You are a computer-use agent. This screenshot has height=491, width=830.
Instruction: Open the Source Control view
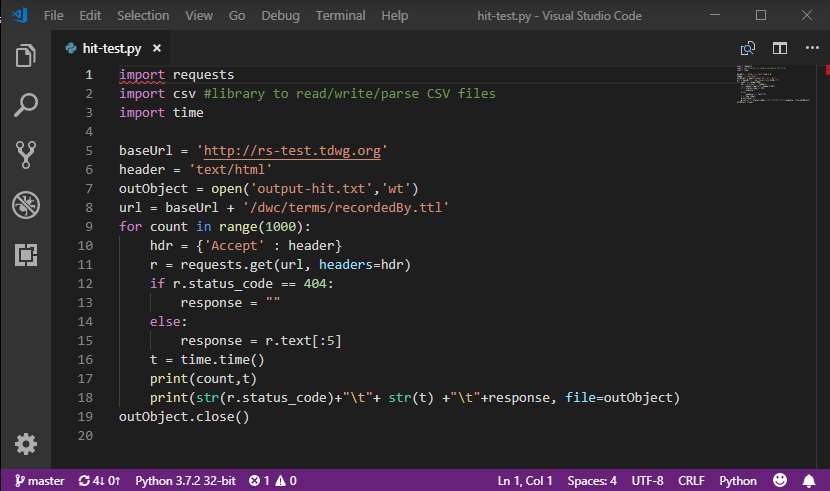coord(26,155)
